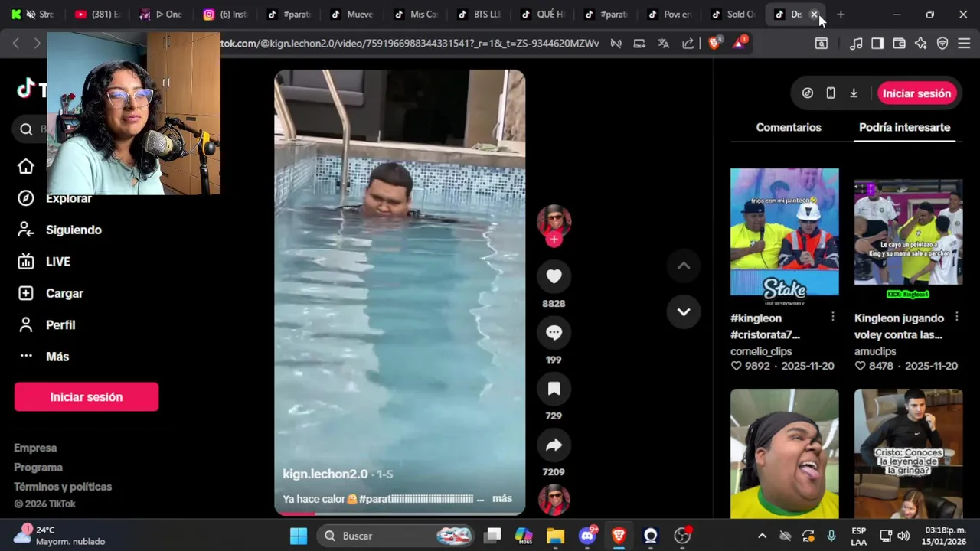980x551 pixels.
Task: Open the Brave Leo AI sparkle icon
Action: click(x=921, y=44)
